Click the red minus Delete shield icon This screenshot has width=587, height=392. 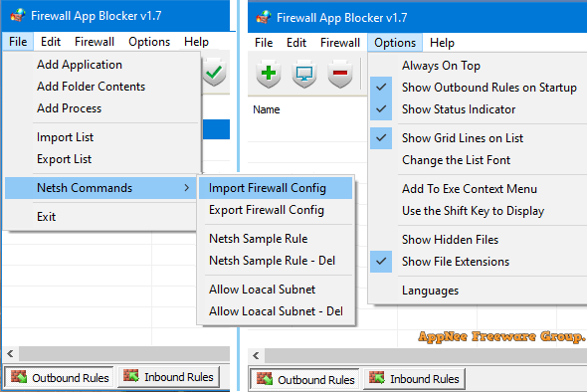coord(340,74)
